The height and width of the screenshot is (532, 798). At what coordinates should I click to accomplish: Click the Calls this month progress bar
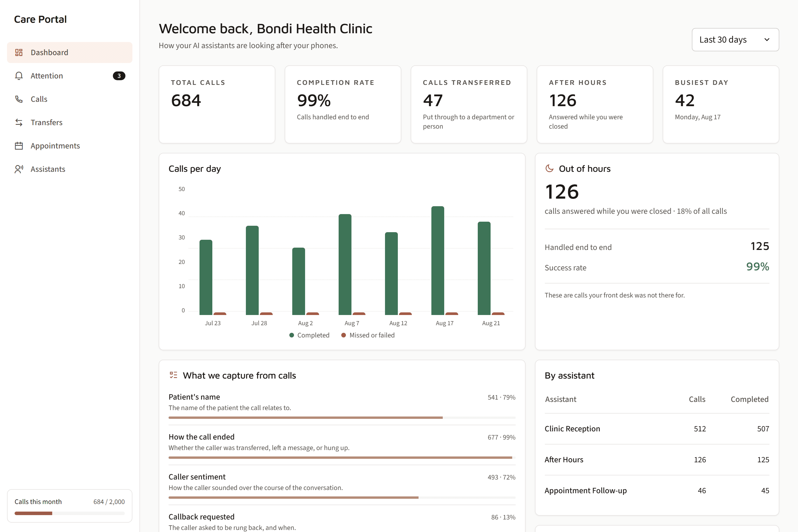[x=69, y=513]
